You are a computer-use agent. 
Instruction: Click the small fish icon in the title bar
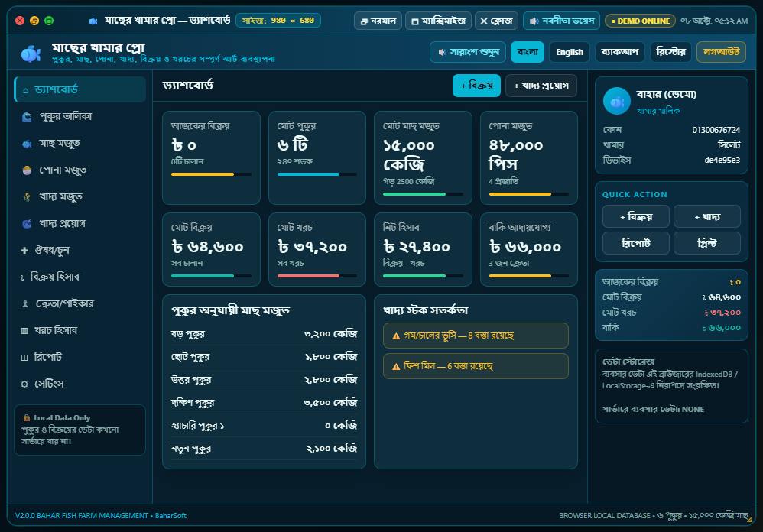click(x=93, y=21)
